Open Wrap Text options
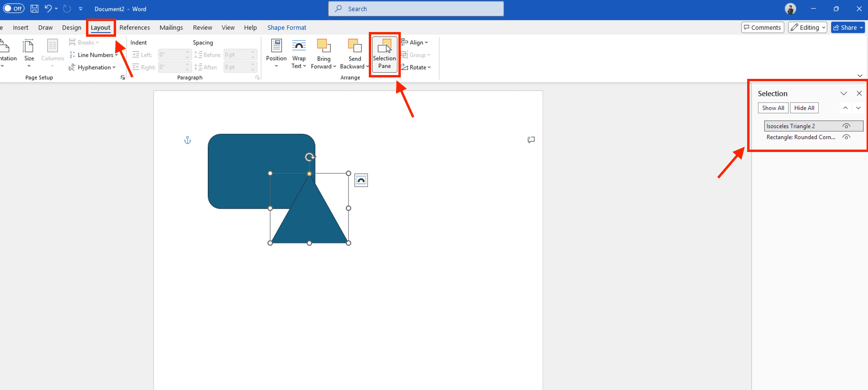The height and width of the screenshot is (390, 868). pyautogui.click(x=299, y=53)
